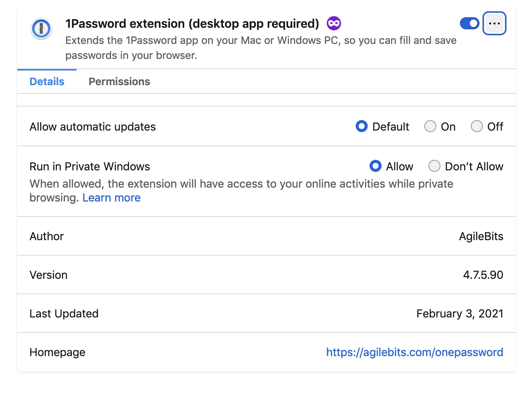
Task: Open the agilebits.com/onepassword homepage link
Action: (415, 352)
